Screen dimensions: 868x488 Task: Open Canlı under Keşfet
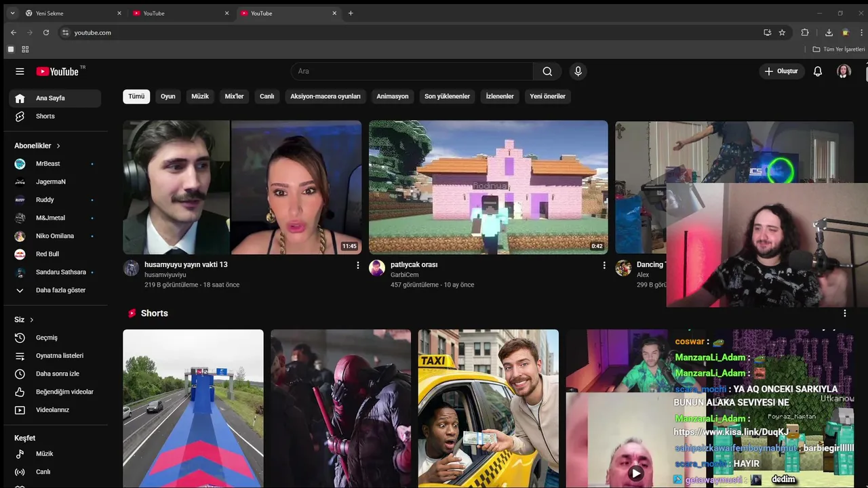tap(55, 472)
